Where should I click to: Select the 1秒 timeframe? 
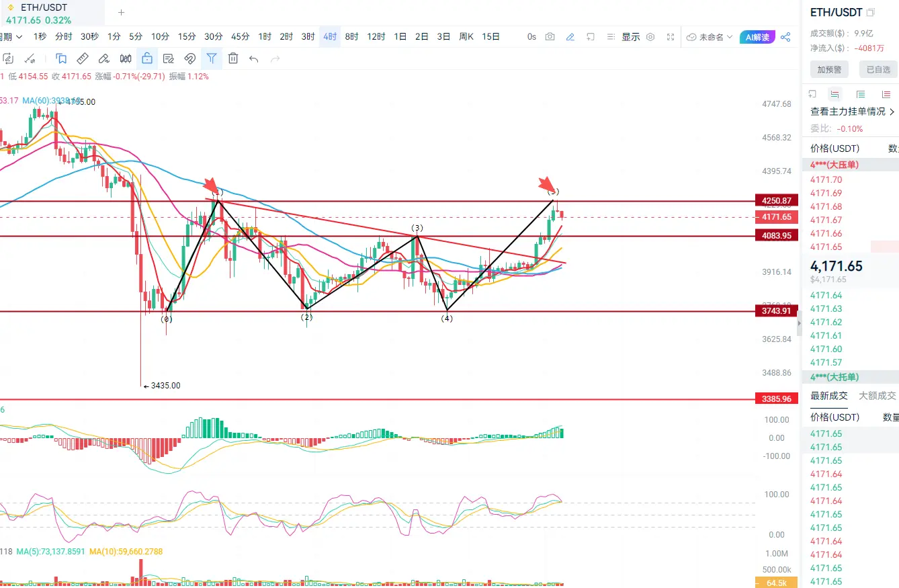click(x=40, y=37)
